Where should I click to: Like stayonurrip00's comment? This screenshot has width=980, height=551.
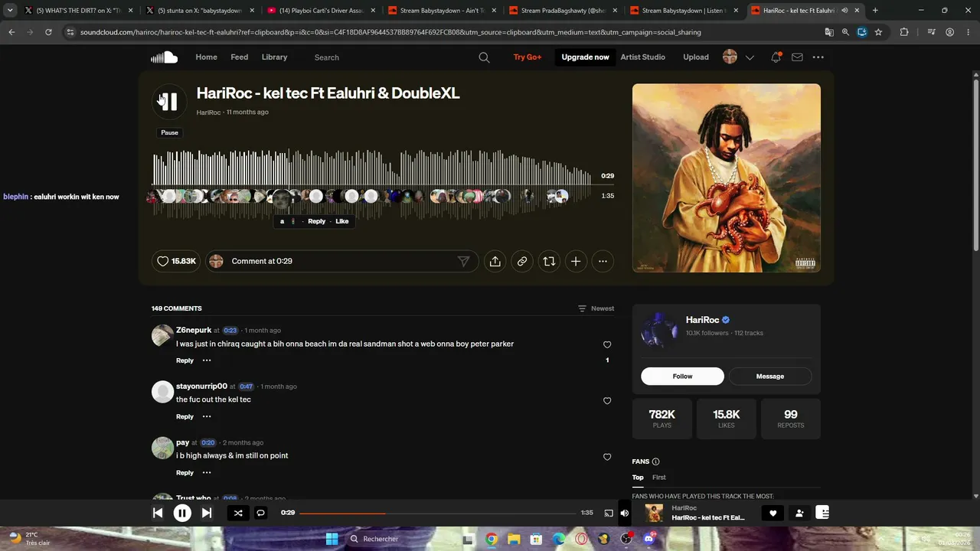pos(607,401)
